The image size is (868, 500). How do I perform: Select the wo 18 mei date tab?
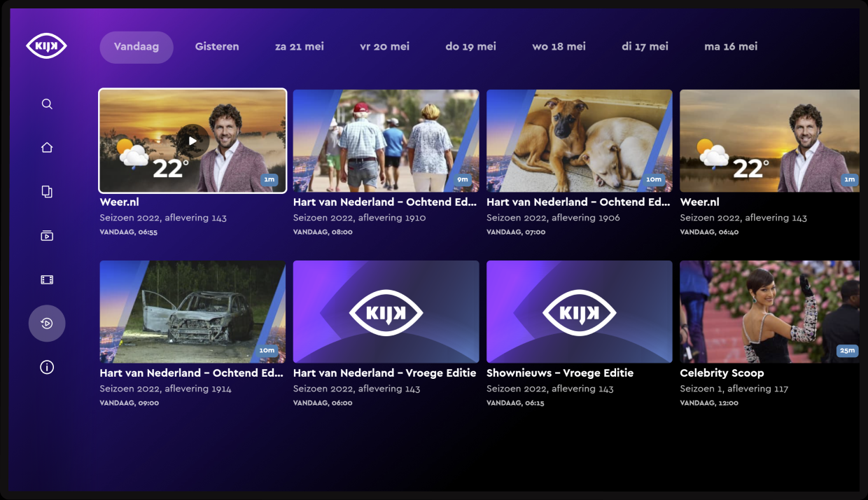pyautogui.click(x=559, y=47)
